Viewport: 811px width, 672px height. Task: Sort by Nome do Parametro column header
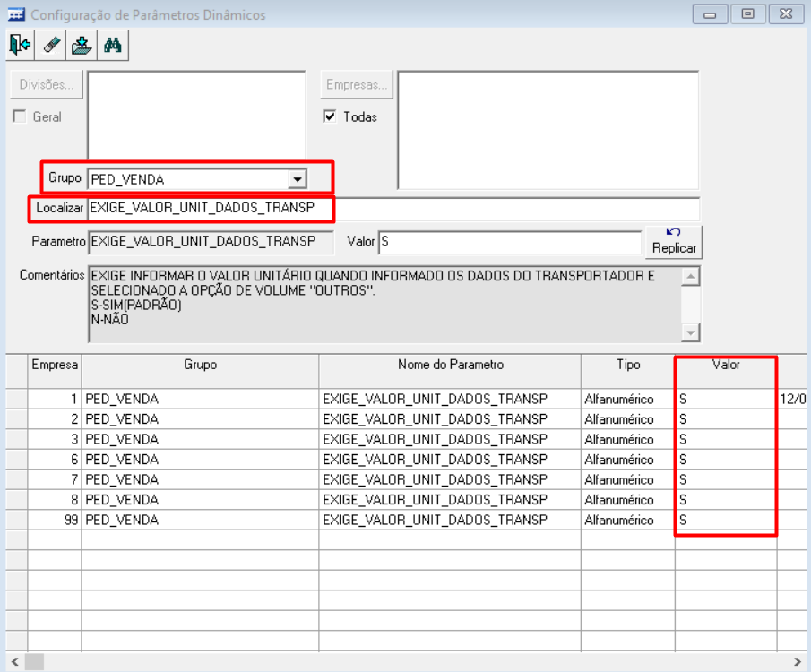pyautogui.click(x=450, y=365)
